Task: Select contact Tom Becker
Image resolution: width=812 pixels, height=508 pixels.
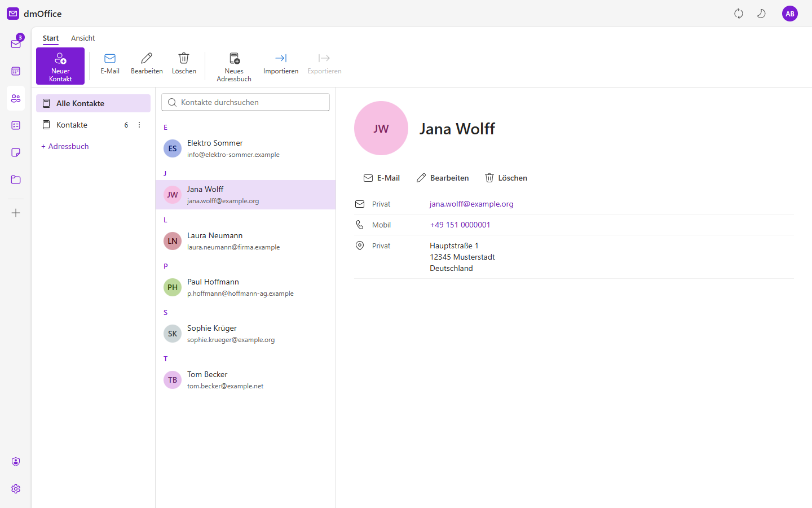Action: (245, 380)
